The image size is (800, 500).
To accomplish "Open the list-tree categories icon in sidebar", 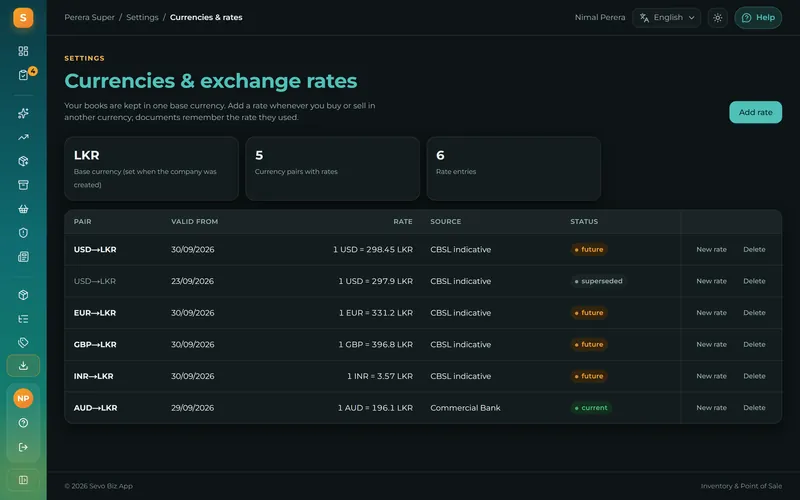I will [23, 319].
